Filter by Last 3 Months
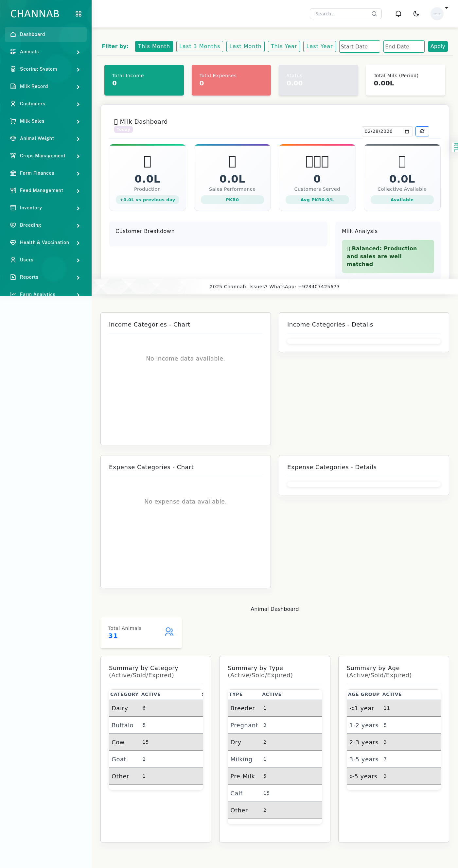 click(x=199, y=46)
